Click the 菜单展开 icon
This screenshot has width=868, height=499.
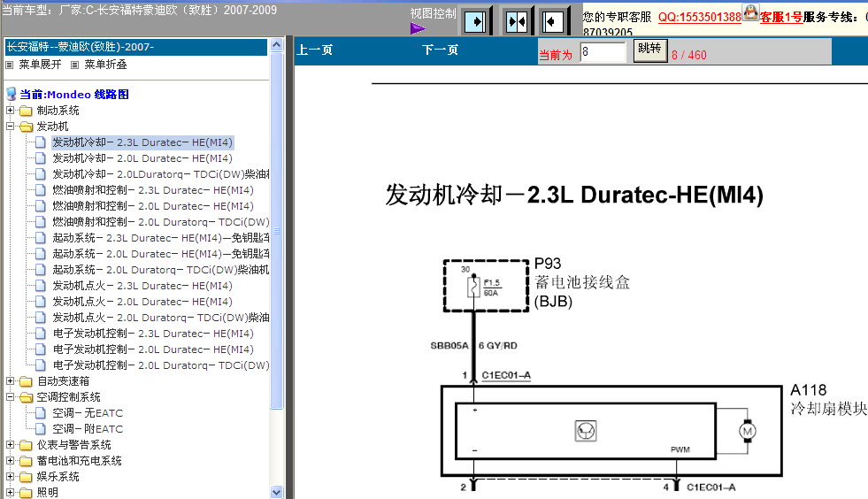[9, 65]
